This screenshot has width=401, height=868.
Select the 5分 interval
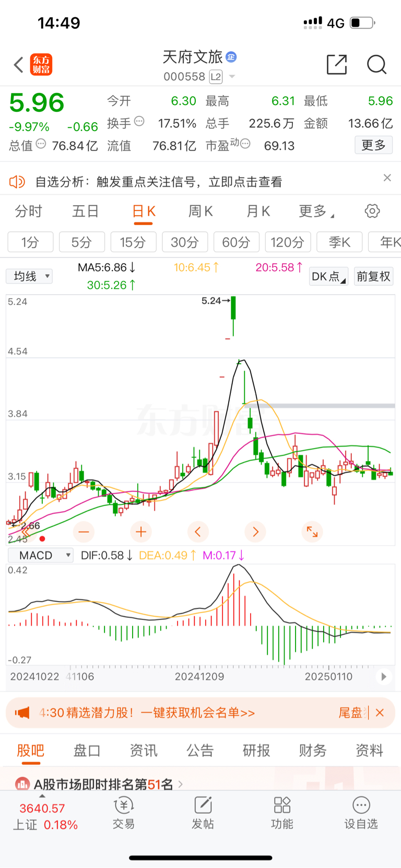(x=81, y=242)
